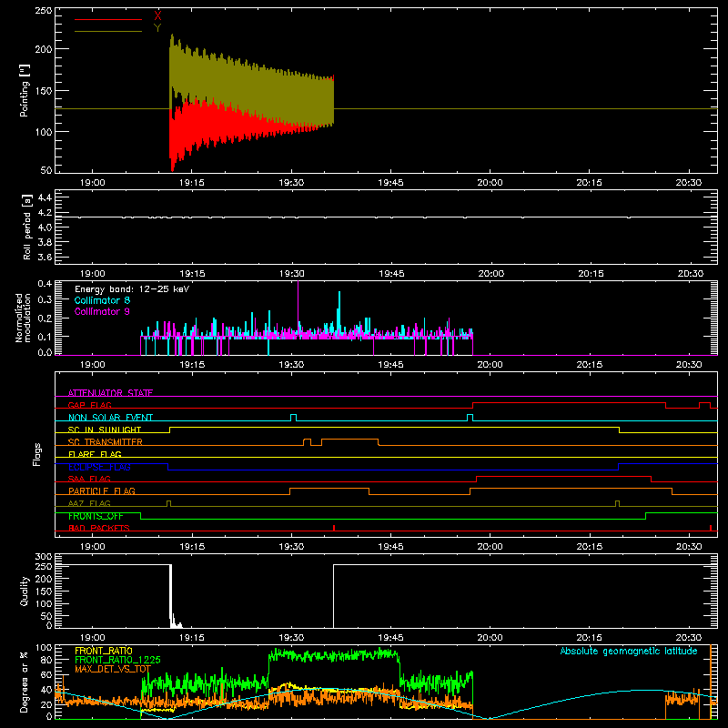Click the 19:15 label under the Quality plot

192,638
